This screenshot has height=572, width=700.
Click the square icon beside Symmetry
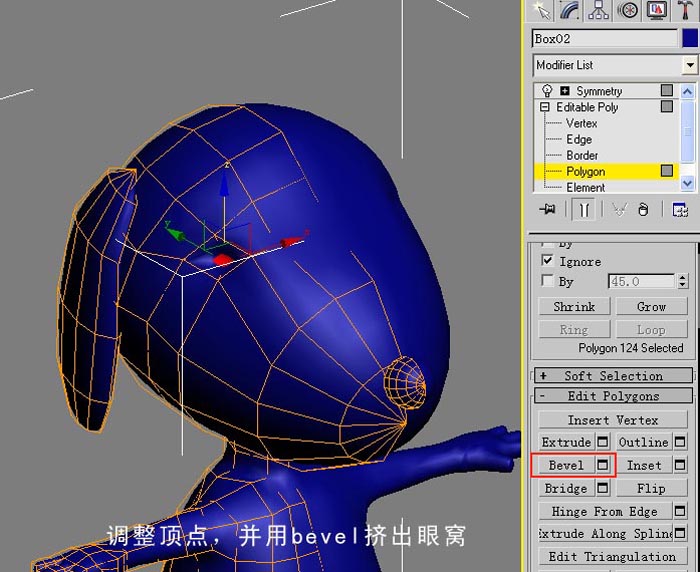tap(667, 91)
